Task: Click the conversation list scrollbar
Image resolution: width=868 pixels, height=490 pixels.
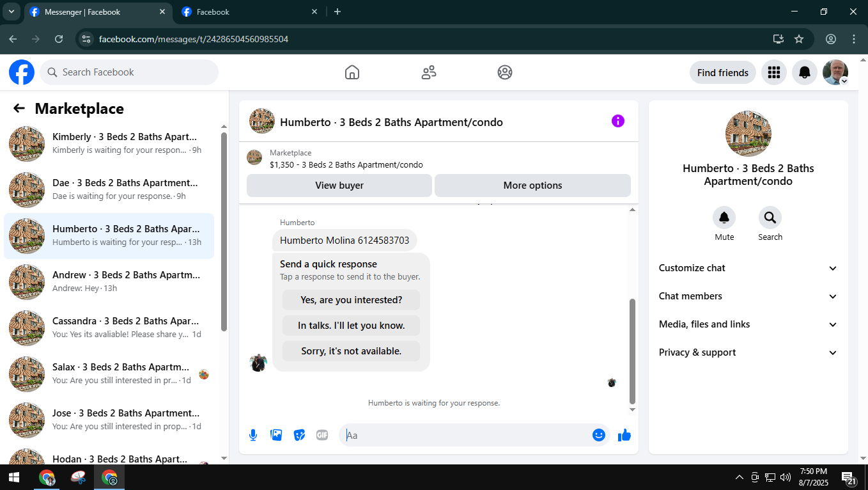Action: point(224,232)
